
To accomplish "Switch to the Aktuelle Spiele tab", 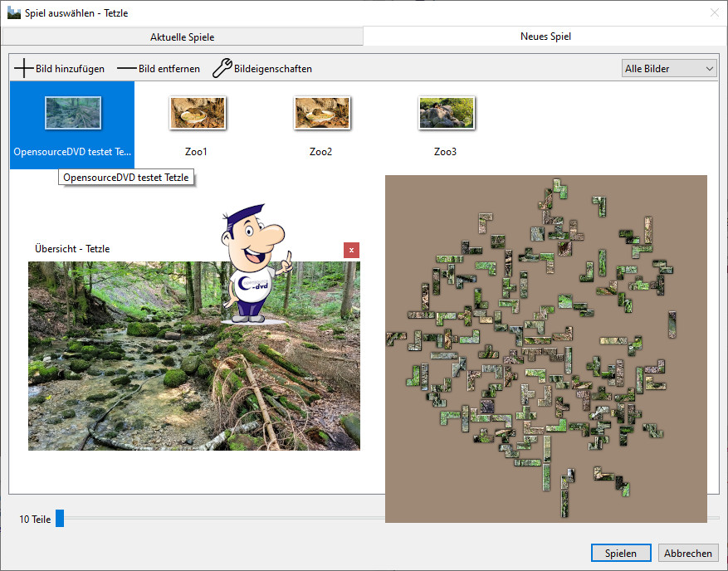I will click(x=182, y=37).
